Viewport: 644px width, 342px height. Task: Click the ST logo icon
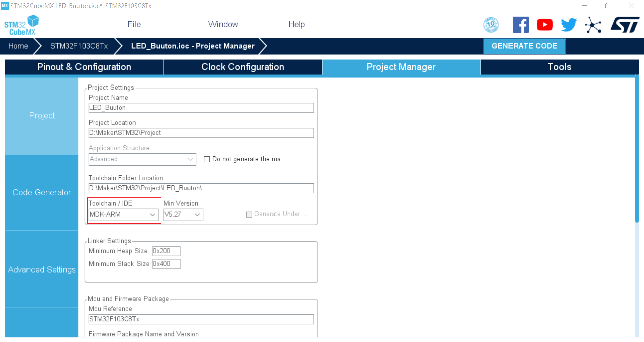coord(625,25)
